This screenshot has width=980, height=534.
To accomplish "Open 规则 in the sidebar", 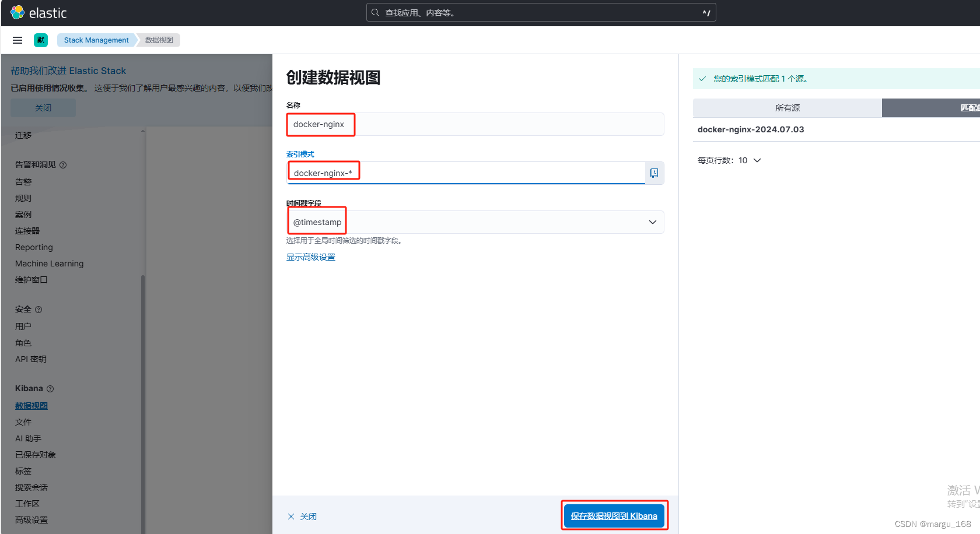I will click(23, 198).
